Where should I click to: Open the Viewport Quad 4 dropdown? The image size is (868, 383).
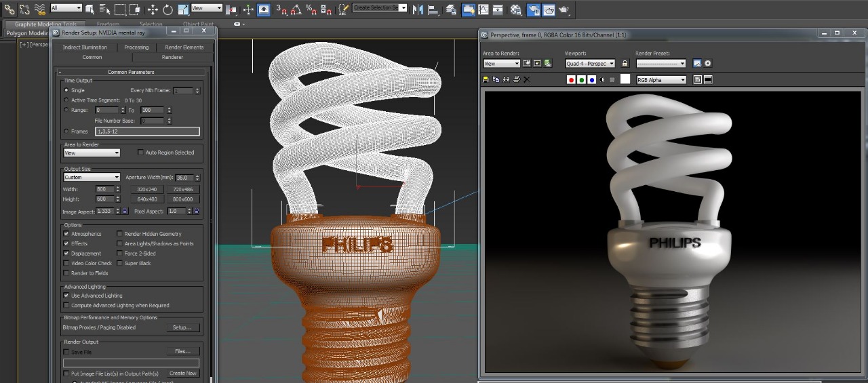point(590,64)
